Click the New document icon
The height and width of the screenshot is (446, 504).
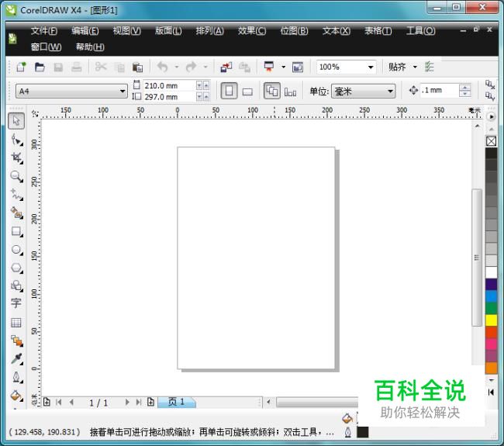[21, 67]
